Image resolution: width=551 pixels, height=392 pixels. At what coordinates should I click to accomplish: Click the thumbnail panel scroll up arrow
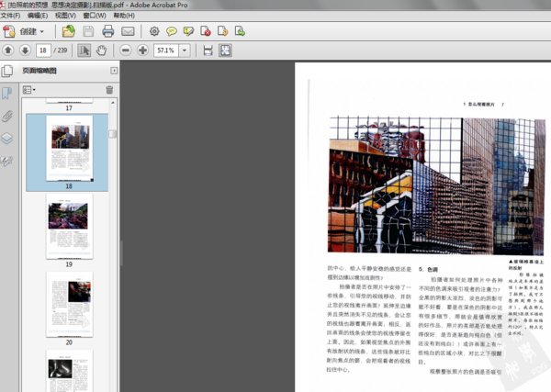click(x=113, y=103)
